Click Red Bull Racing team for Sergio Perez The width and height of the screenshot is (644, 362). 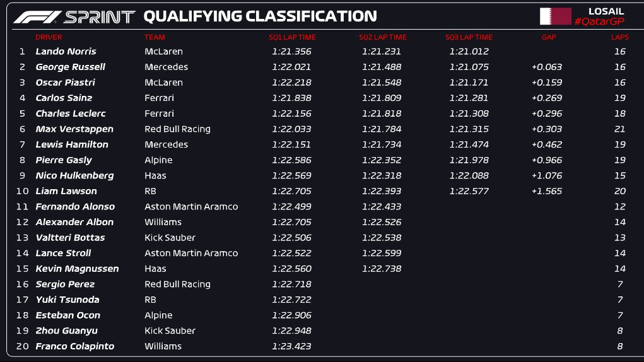pos(177,284)
